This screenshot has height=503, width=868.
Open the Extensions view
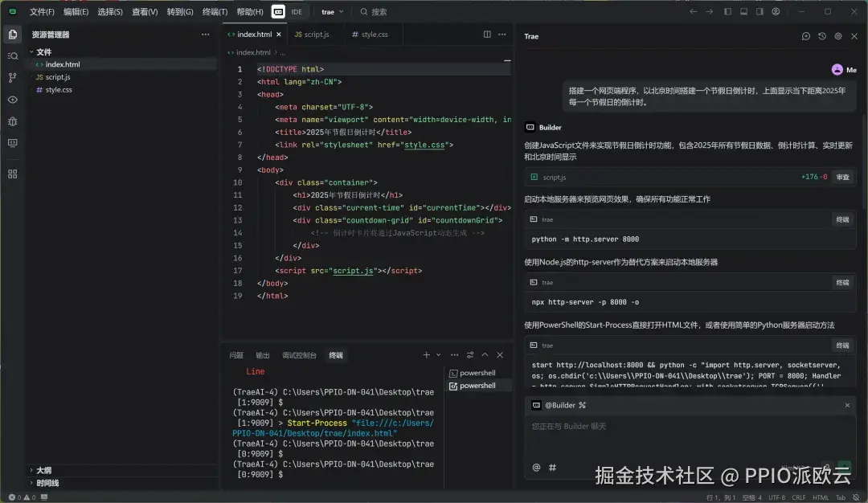pos(12,174)
